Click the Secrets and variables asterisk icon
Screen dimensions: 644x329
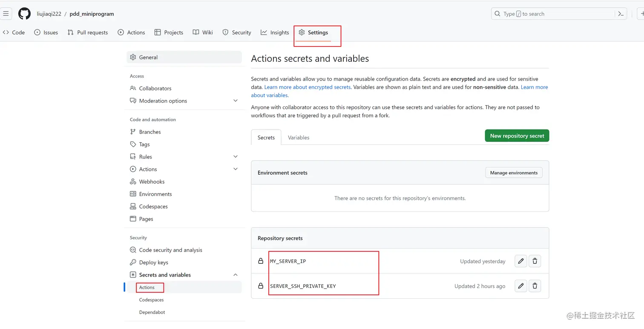(x=133, y=275)
